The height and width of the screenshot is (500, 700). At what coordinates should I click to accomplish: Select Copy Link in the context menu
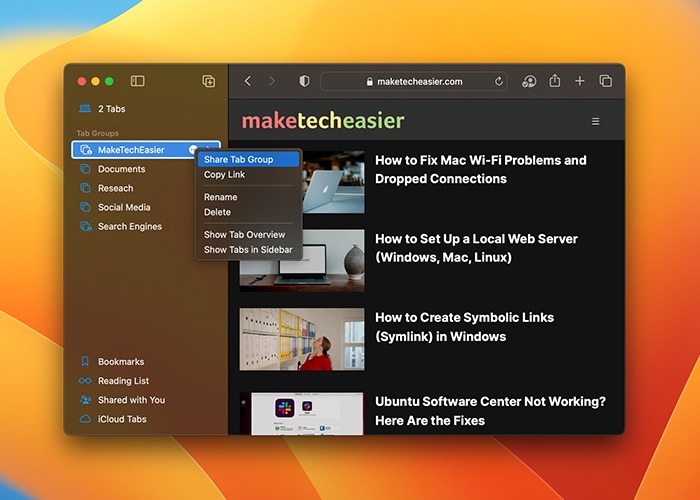click(x=249, y=175)
